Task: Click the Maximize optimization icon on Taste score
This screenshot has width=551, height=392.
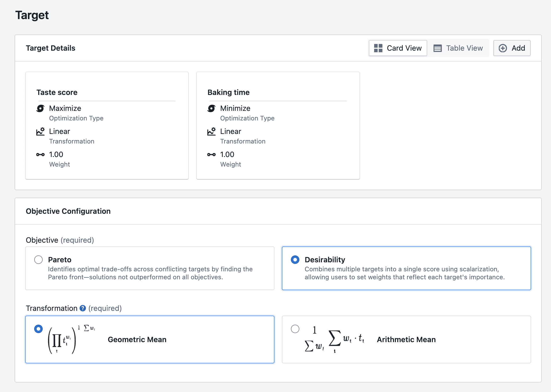Action: pos(40,108)
